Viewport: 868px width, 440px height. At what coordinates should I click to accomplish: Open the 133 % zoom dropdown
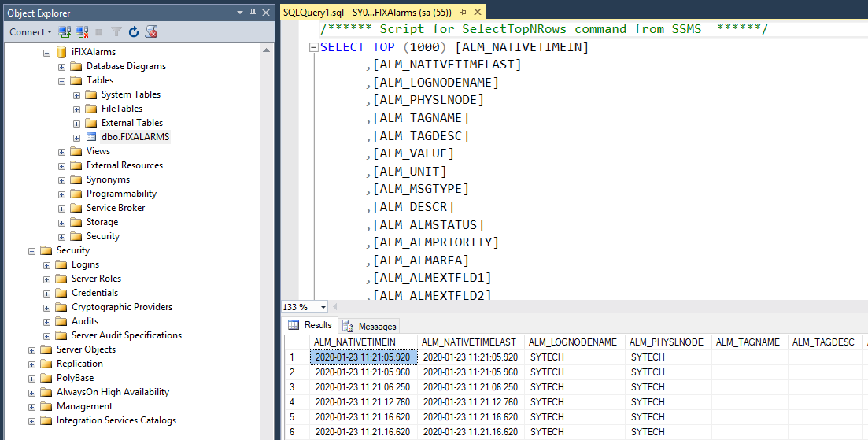coord(323,307)
